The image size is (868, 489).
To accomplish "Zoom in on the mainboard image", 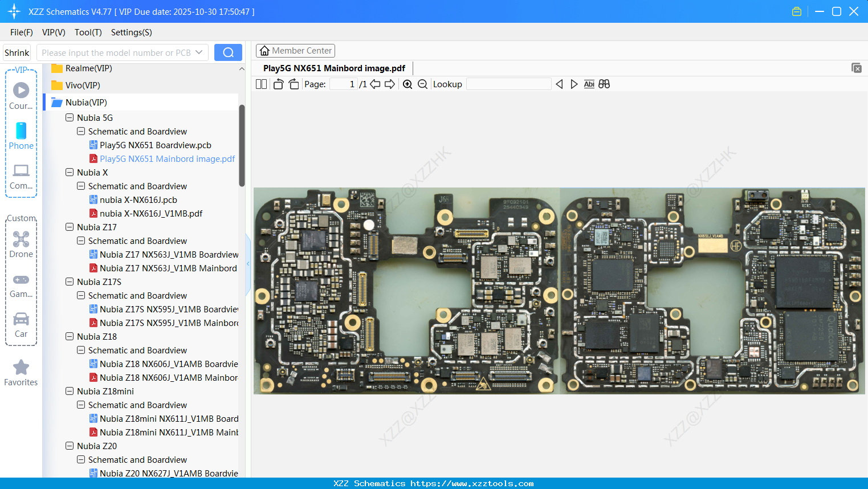I will pos(407,84).
